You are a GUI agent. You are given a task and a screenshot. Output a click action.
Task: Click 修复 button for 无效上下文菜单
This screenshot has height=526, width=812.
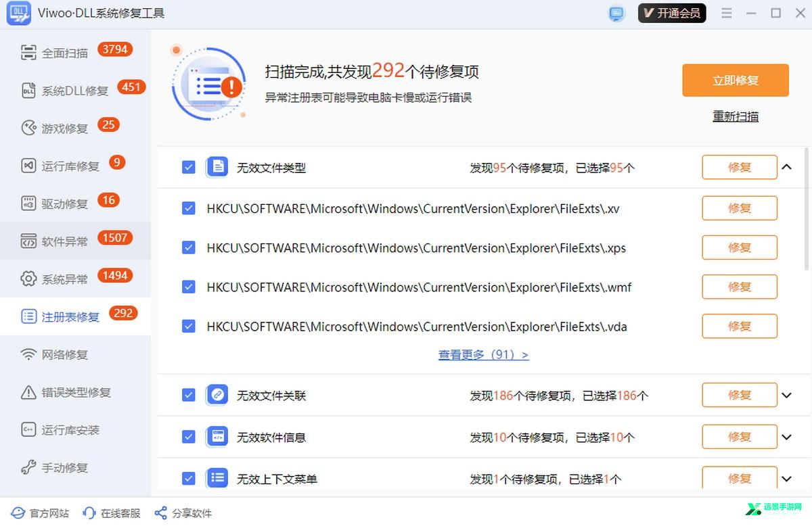point(740,478)
